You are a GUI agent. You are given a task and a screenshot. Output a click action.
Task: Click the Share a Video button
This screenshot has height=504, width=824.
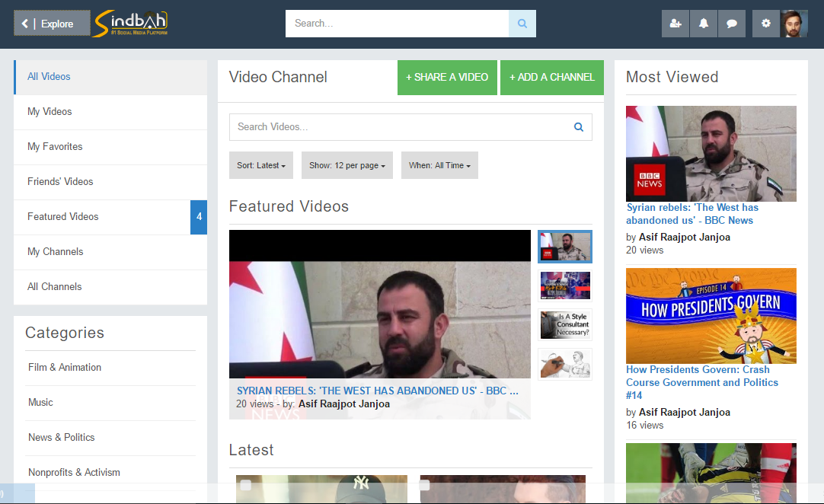(x=447, y=77)
